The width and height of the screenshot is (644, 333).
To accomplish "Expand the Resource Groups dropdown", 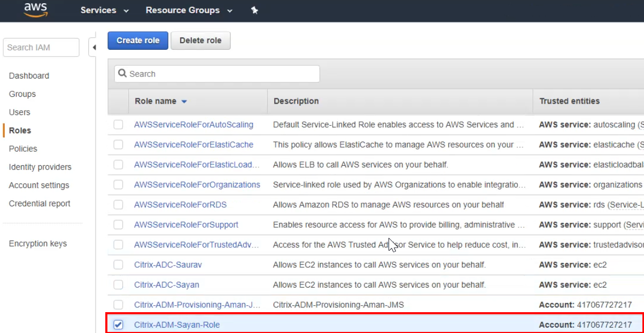I will point(189,10).
